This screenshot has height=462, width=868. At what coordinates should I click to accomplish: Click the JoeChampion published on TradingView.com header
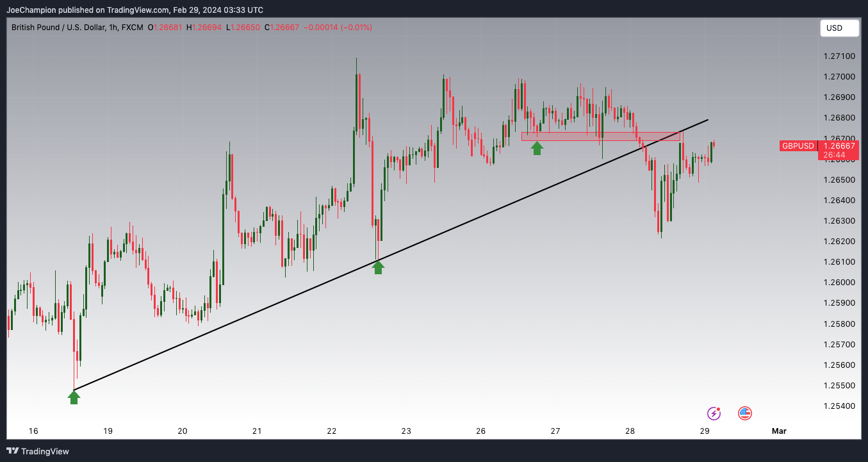(135, 10)
